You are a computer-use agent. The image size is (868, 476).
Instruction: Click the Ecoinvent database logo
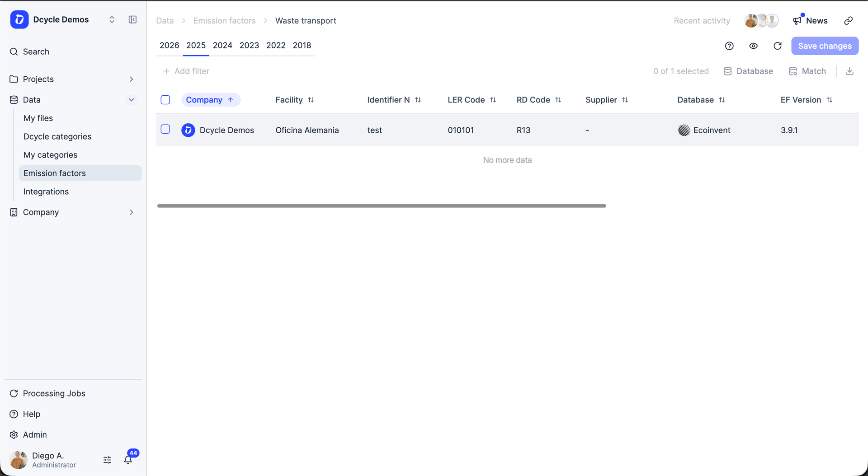coord(684,130)
